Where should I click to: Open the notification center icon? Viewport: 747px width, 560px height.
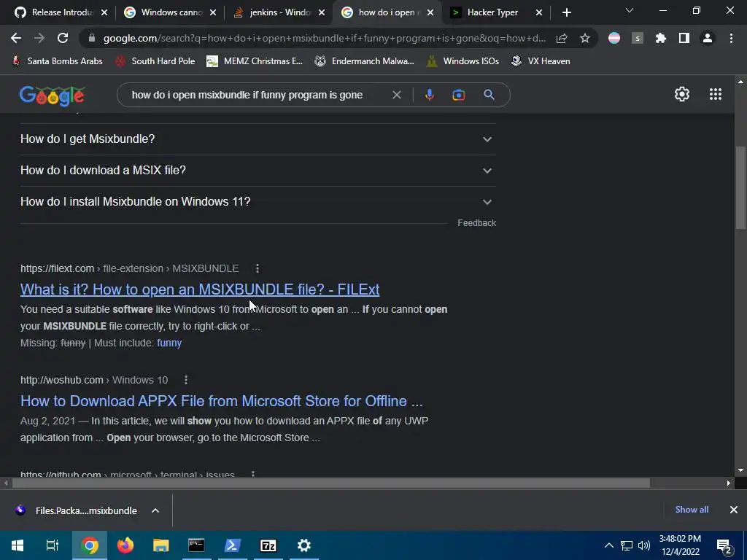click(x=724, y=545)
